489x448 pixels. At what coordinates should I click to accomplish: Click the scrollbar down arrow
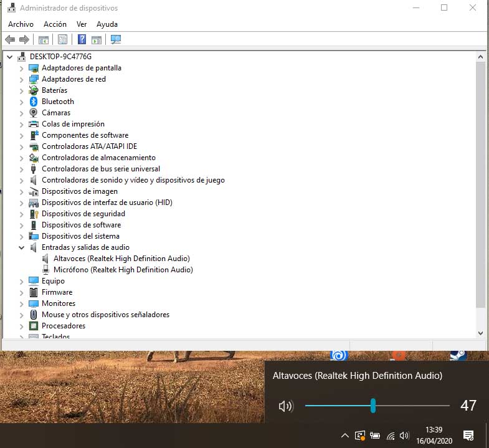[480, 333]
